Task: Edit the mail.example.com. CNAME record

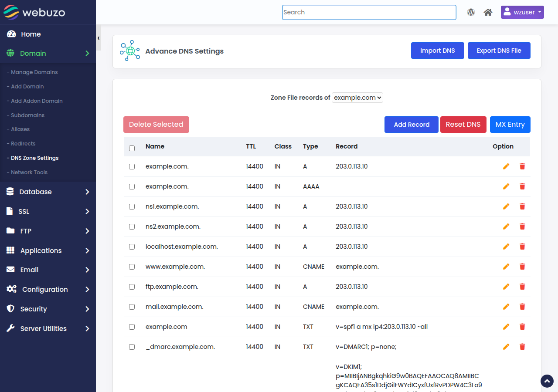Action: pyautogui.click(x=506, y=307)
